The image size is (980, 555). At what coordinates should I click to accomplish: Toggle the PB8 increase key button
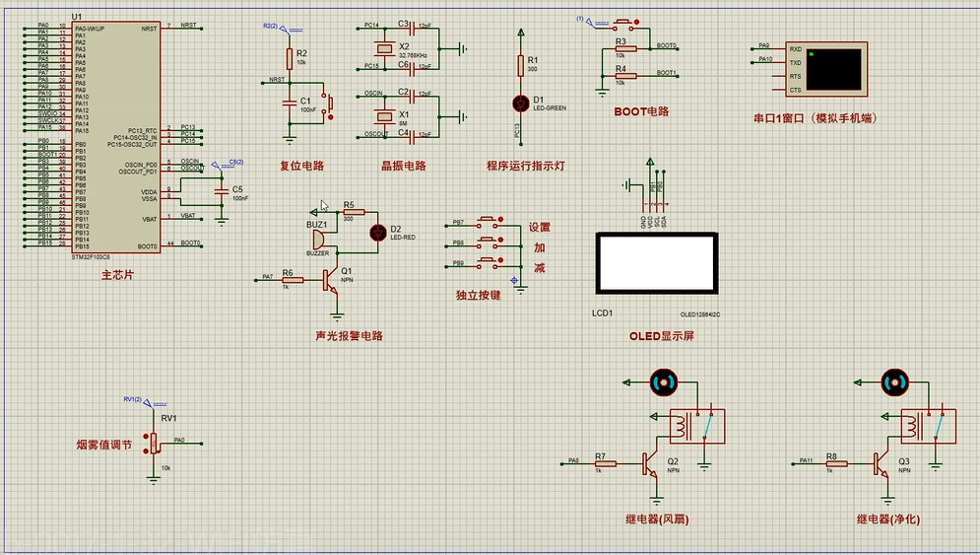tap(490, 241)
